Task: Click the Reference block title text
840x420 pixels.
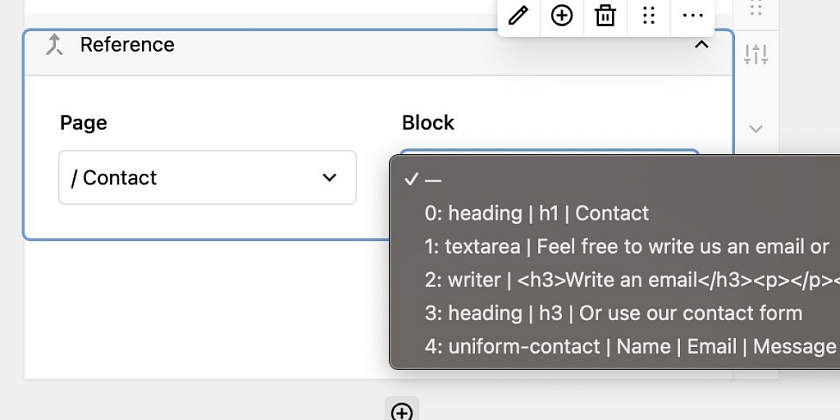Action: pos(127,44)
